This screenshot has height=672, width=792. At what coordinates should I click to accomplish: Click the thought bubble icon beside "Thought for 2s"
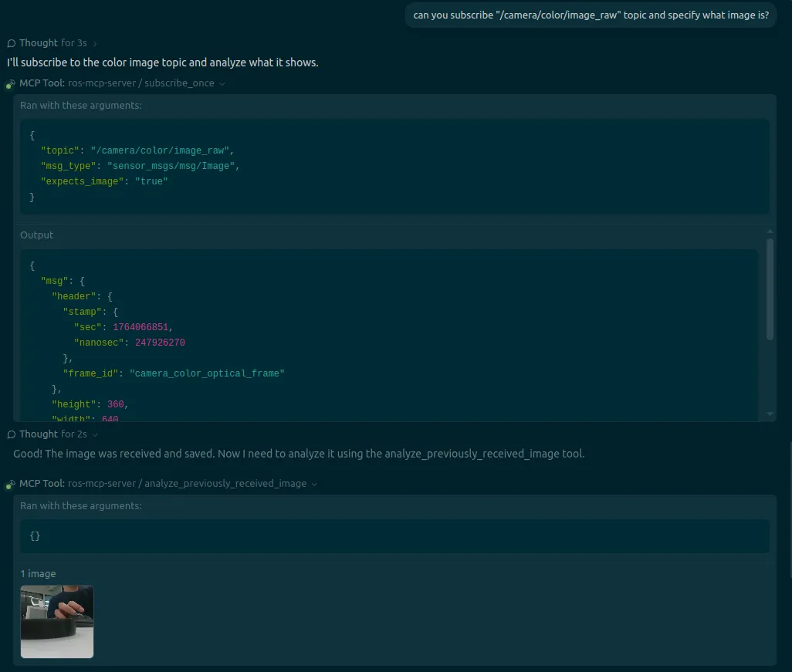click(x=12, y=434)
